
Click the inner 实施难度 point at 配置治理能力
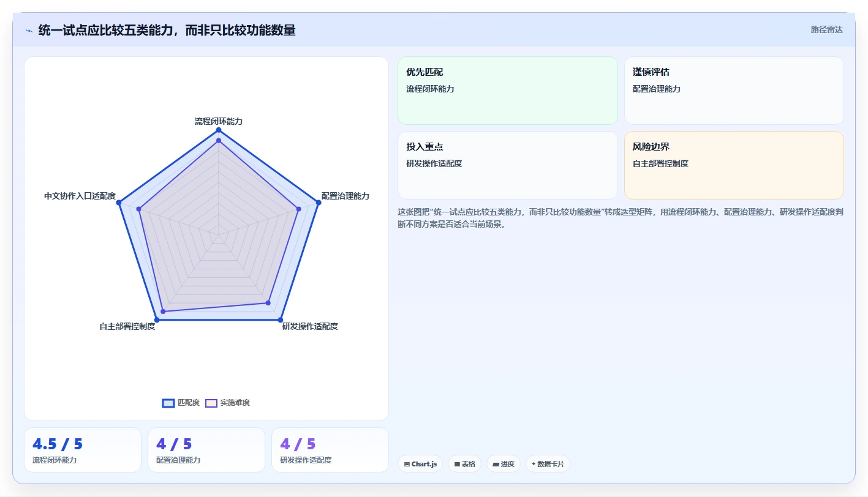pyautogui.click(x=298, y=209)
